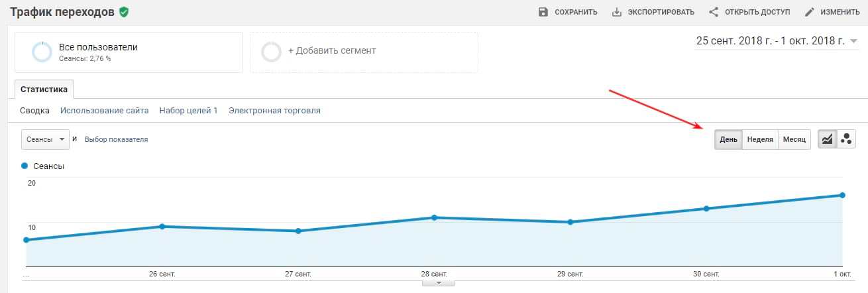Click + Добавить сегмент box
The height and width of the screenshot is (293, 868).
coord(364,52)
